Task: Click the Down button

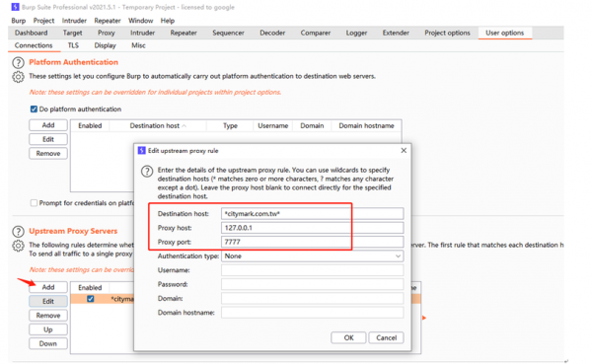Action: tap(48, 343)
